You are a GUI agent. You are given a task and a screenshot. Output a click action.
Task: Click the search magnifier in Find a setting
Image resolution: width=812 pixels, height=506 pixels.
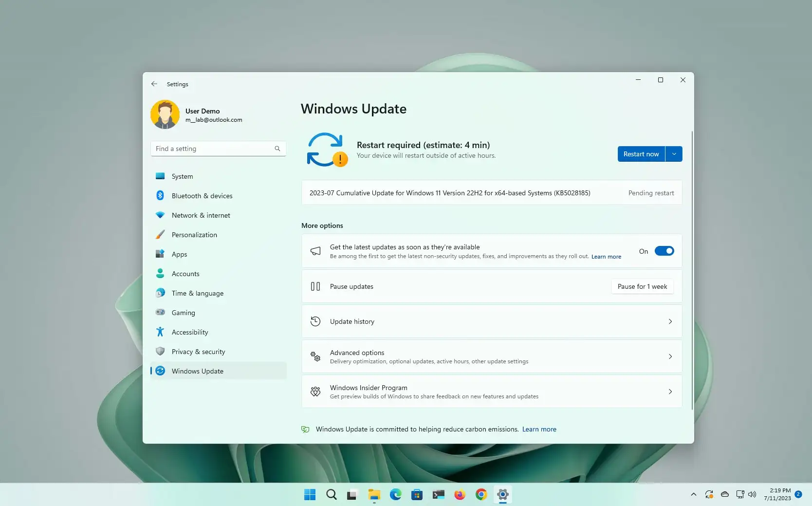[x=277, y=149]
